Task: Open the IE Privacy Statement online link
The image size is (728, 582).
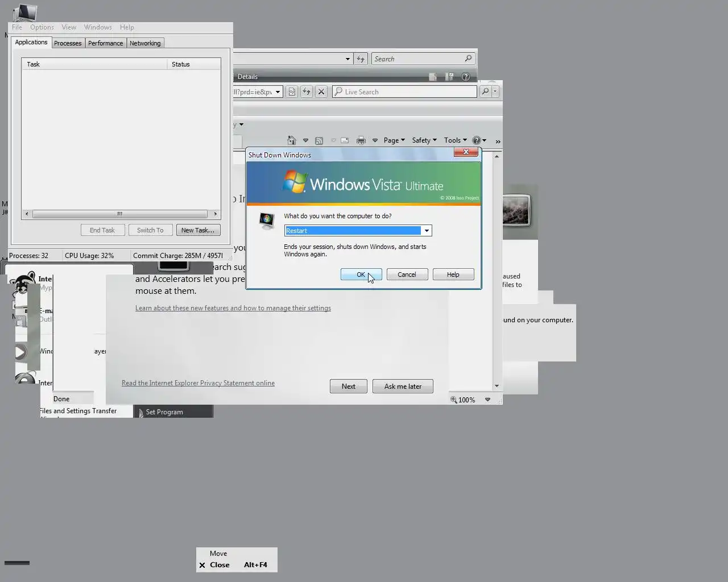Action: point(198,383)
